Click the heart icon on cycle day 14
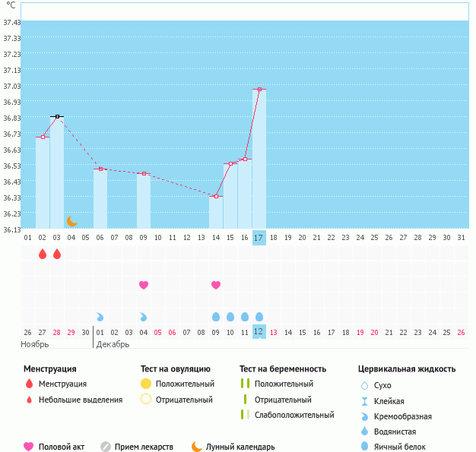This screenshot has width=476, height=452. point(216,285)
